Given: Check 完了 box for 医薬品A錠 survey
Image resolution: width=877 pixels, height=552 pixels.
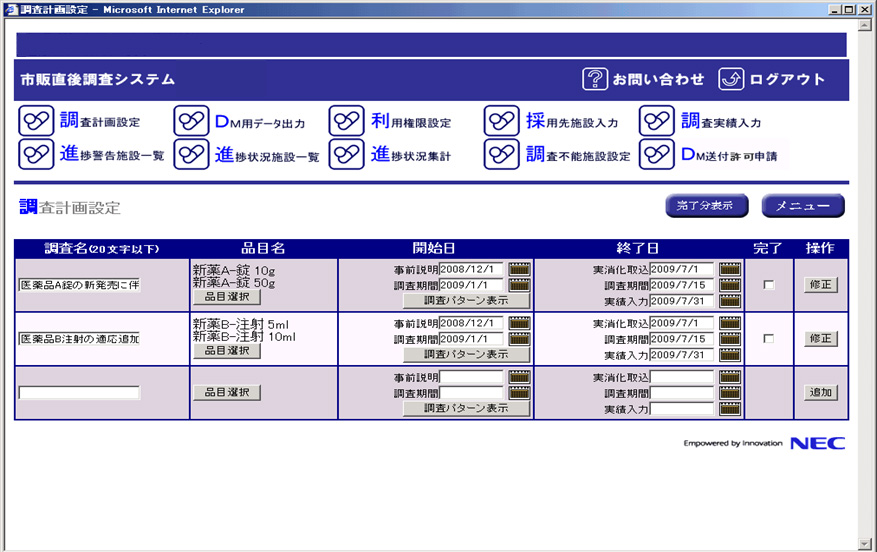Looking at the screenshot, I should (769, 285).
